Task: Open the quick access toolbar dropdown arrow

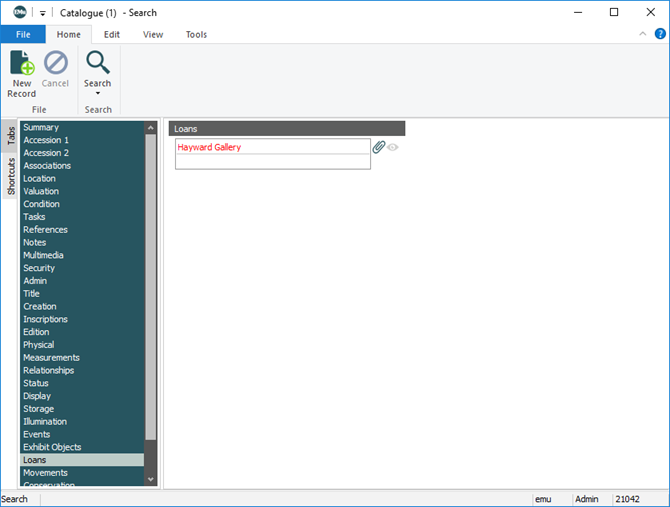Action: 44,13
